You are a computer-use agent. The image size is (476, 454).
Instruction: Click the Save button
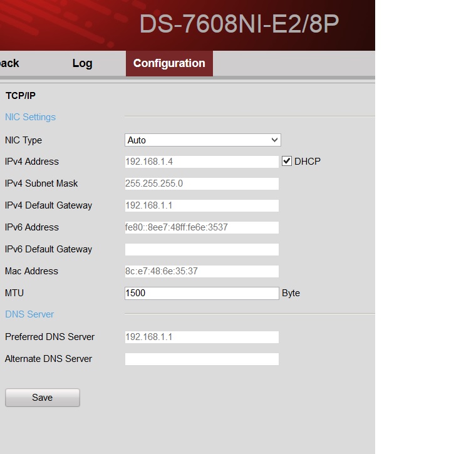[x=43, y=398]
